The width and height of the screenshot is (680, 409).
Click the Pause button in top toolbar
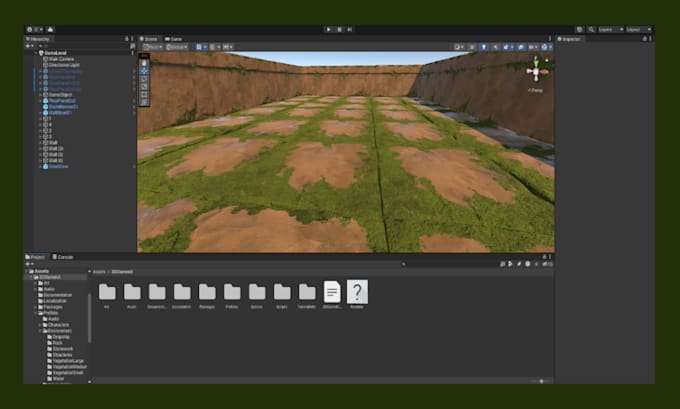tap(339, 29)
